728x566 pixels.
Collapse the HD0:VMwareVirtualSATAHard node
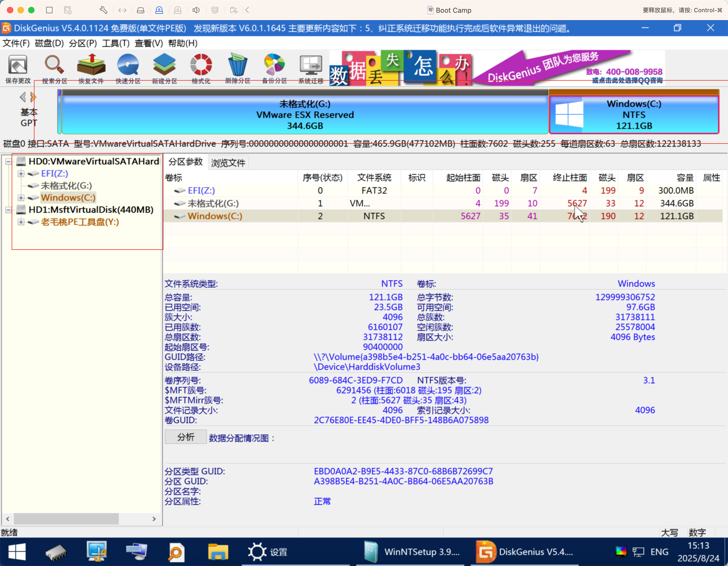[x=9, y=162]
